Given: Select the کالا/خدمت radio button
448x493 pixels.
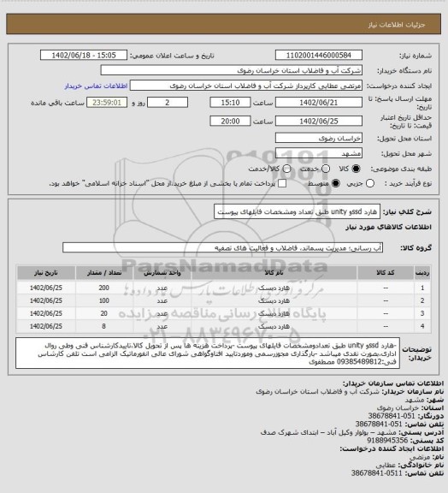Looking at the screenshot, I should tap(286, 169).
